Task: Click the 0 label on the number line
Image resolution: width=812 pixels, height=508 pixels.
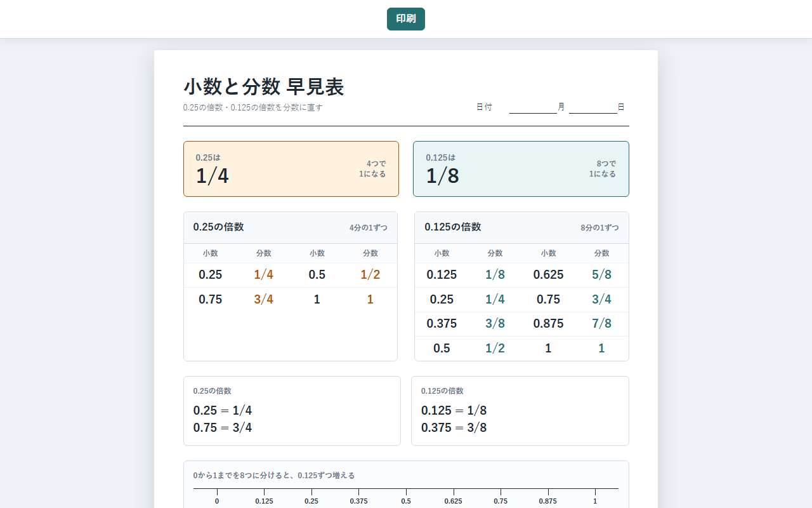Action: 217,501
